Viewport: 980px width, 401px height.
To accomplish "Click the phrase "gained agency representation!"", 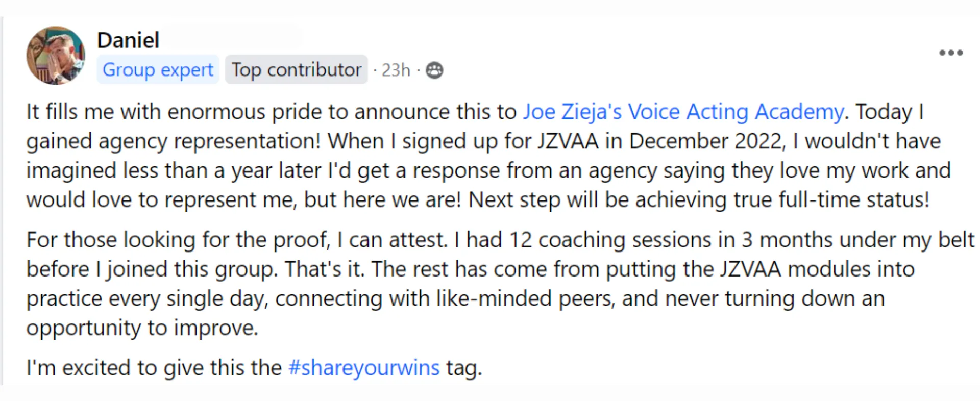I will coord(174,141).
